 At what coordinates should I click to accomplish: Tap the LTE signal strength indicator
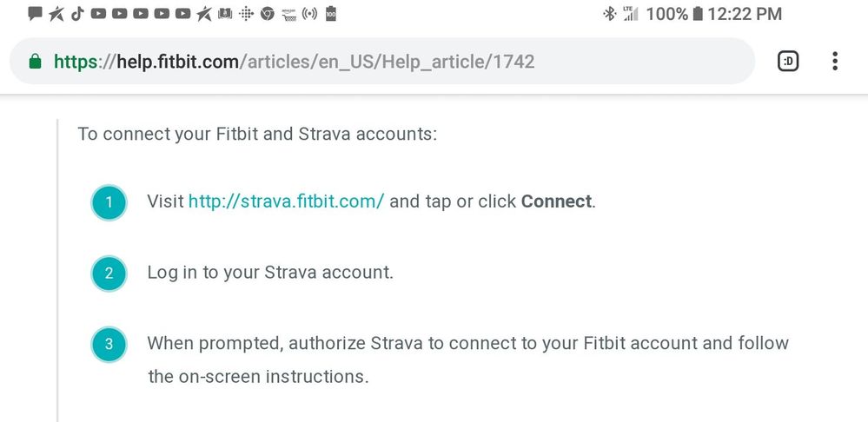click(x=630, y=14)
